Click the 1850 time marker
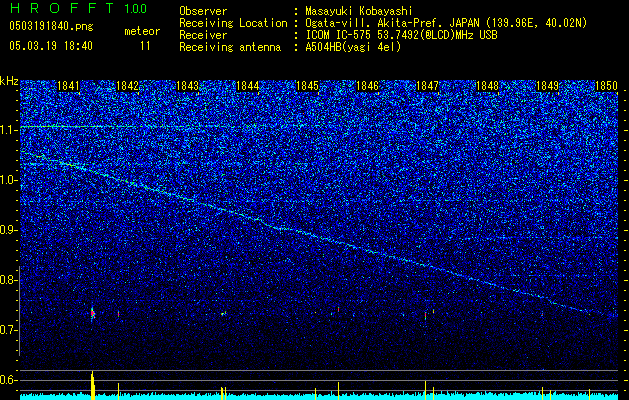This screenshot has width=629, height=400. click(x=606, y=86)
